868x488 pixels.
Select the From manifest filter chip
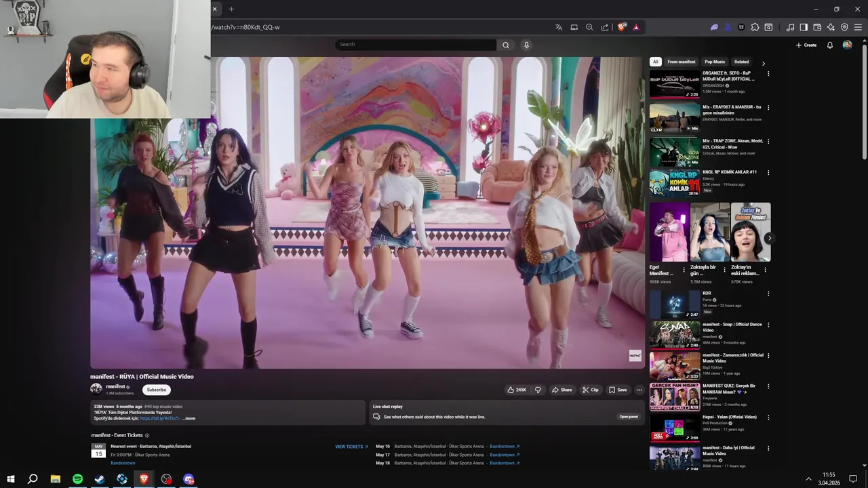(682, 62)
